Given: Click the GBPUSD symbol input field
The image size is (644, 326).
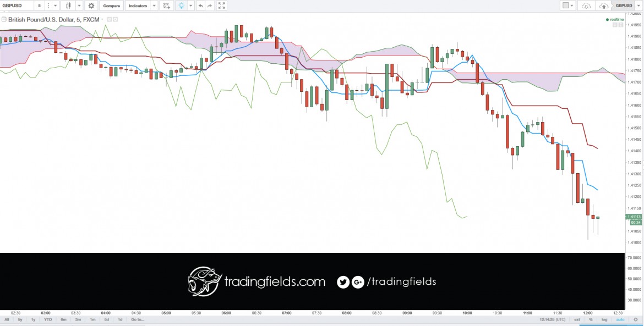Looking at the screenshot, I should pos(17,5).
